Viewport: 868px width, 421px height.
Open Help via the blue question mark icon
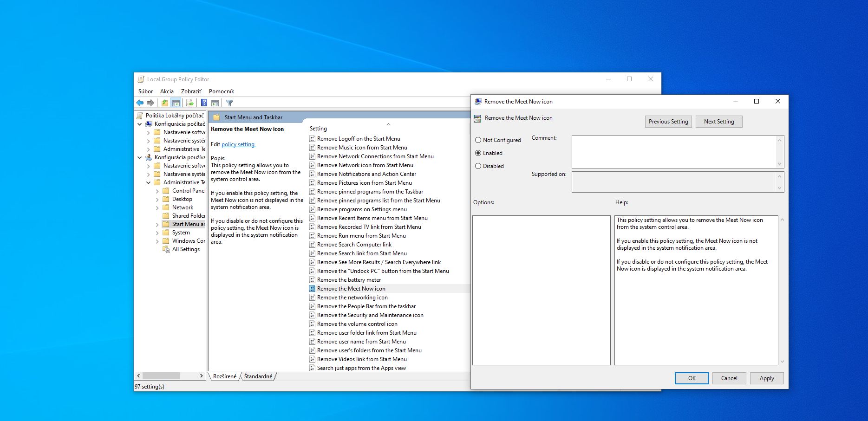tap(204, 103)
